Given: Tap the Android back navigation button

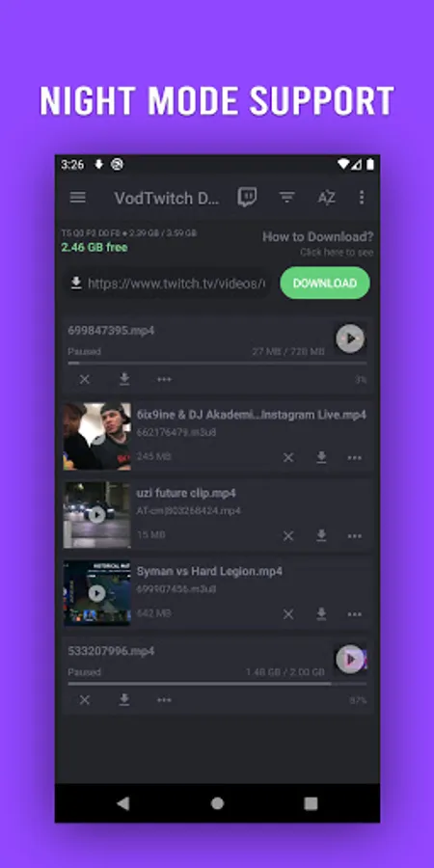Looking at the screenshot, I should tap(122, 803).
